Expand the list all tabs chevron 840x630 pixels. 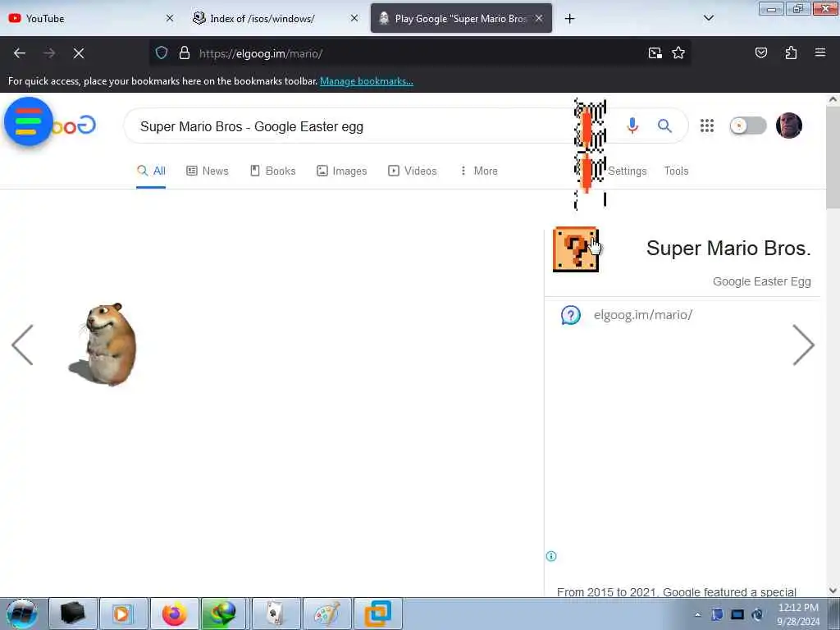[x=708, y=18]
